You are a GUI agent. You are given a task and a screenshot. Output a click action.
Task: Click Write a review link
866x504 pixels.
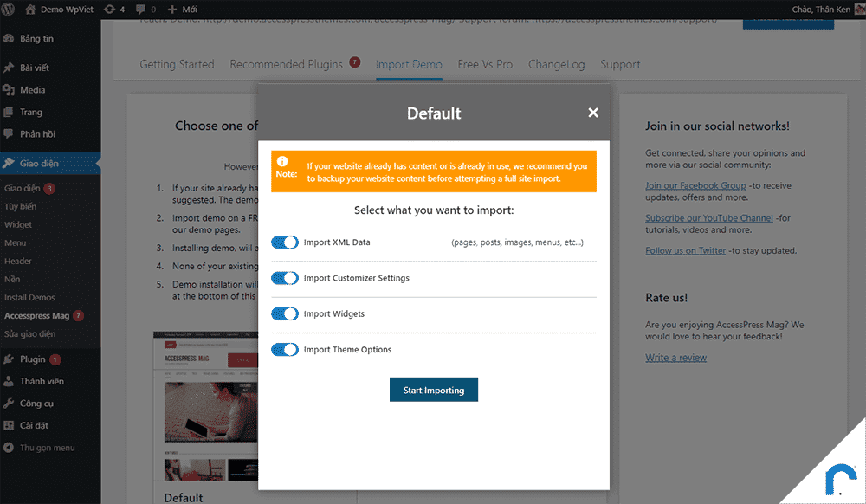(676, 357)
